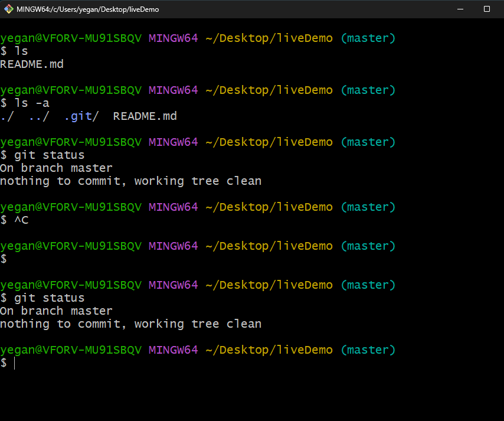Screen dimensions: 504x421
Task: Click the 'ls -a' command text
Action: (x=32, y=103)
